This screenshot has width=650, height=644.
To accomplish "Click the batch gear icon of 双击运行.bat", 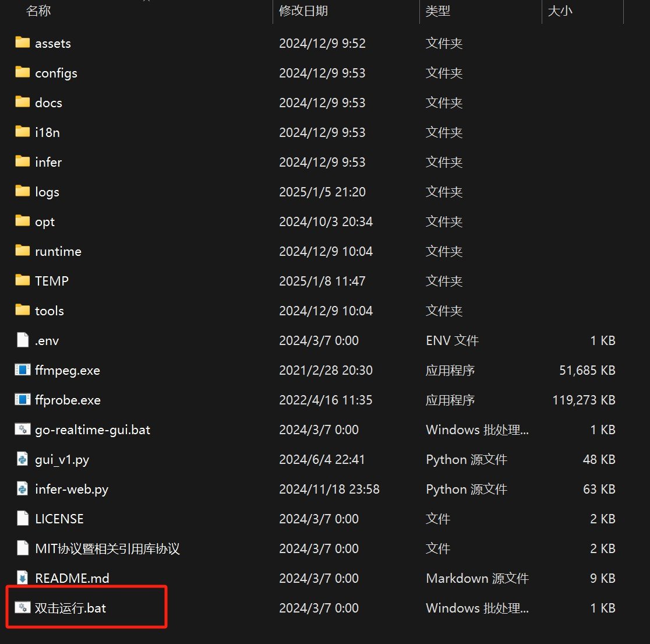I will (22, 607).
